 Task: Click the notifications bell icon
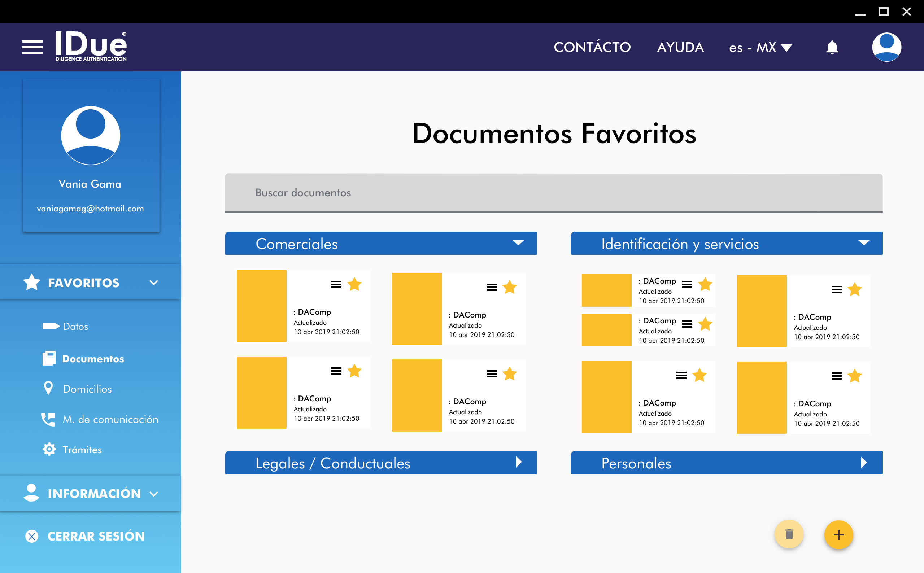[832, 47]
